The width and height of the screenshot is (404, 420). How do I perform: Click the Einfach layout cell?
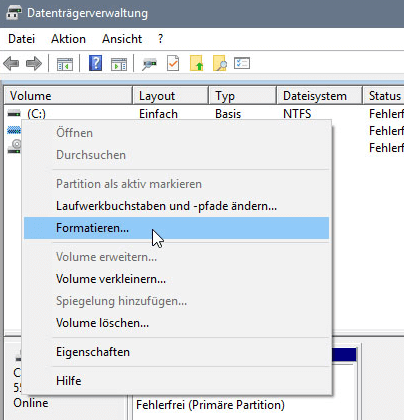pyautogui.click(x=158, y=114)
